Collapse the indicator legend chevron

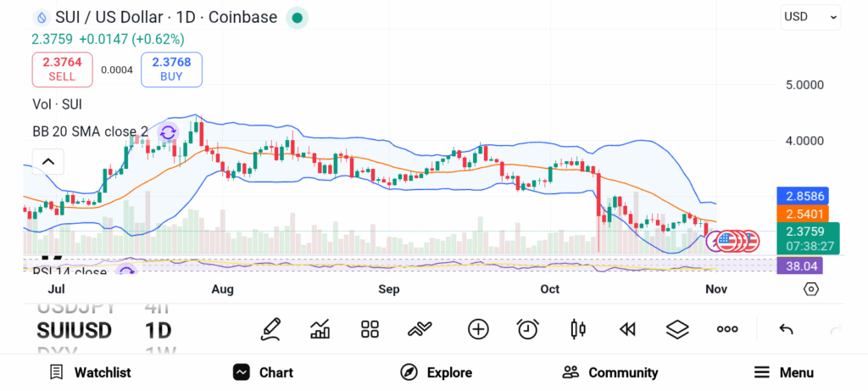(48, 161)
